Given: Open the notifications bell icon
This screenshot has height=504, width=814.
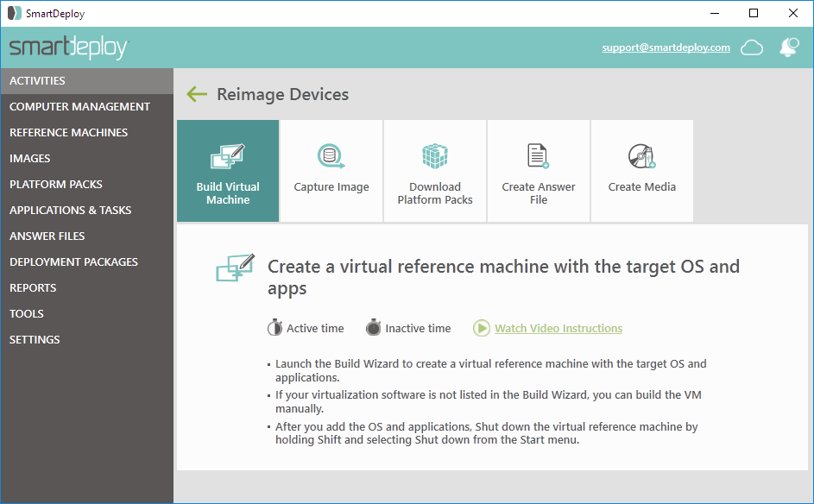Looking at the screenshot, I should (789, 47).
